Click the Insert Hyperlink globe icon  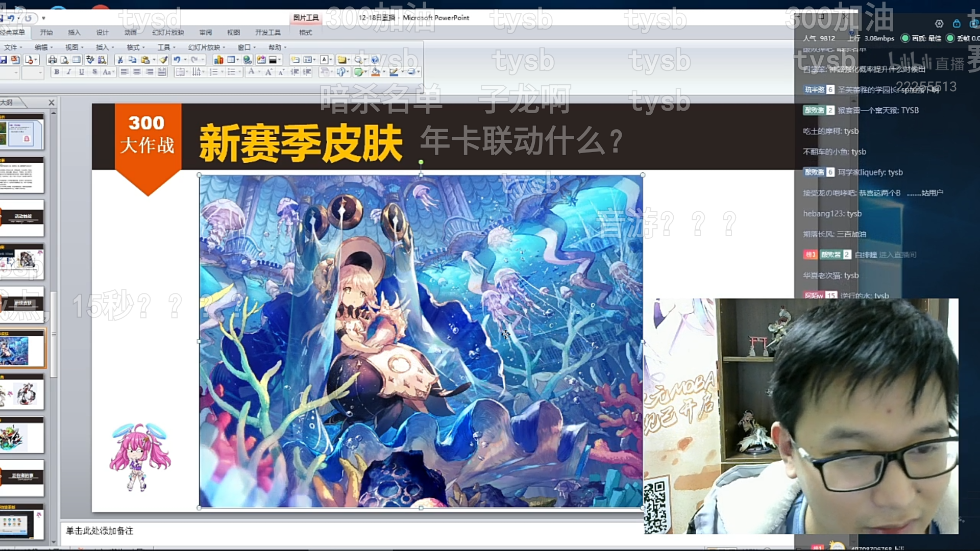(248, 60)
